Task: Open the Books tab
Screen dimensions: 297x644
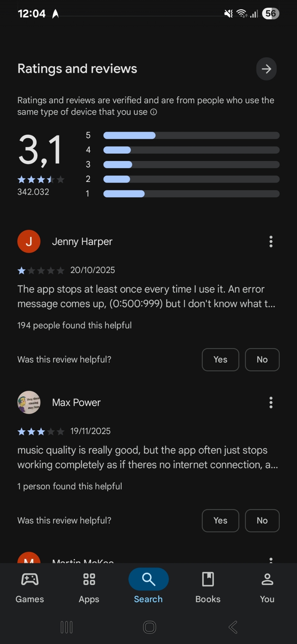Action: point(208,587)
